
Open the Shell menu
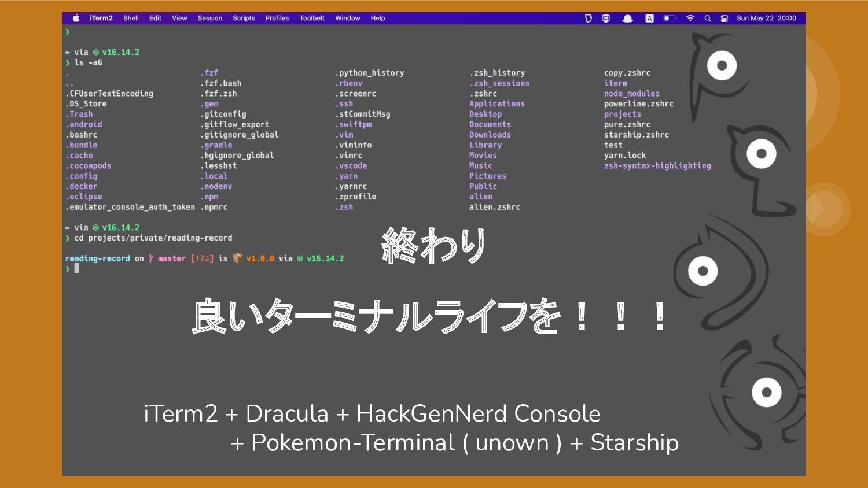[x=131, y=18]
